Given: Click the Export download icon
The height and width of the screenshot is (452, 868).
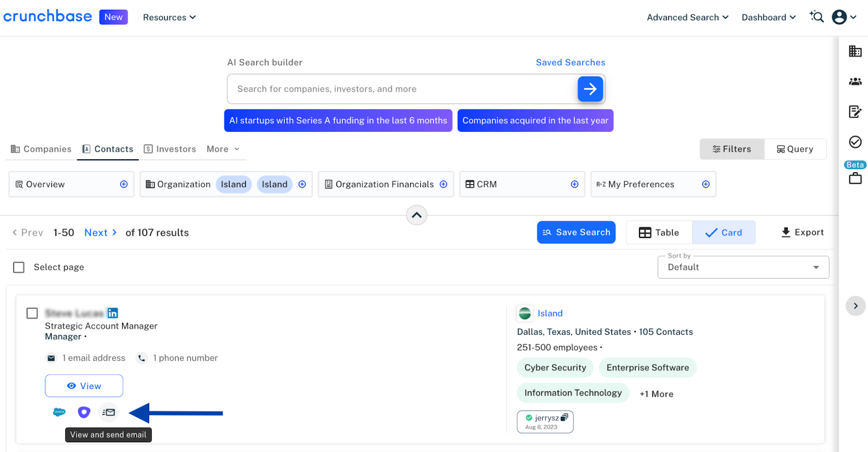Looking at the screenshot, I should [x=786, y=233].
